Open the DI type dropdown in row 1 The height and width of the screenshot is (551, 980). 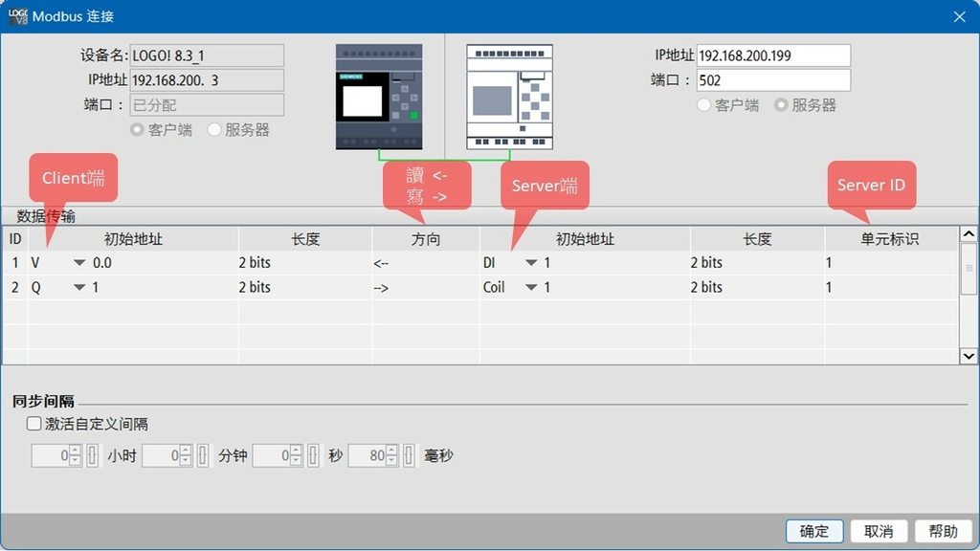click(530, 262)
